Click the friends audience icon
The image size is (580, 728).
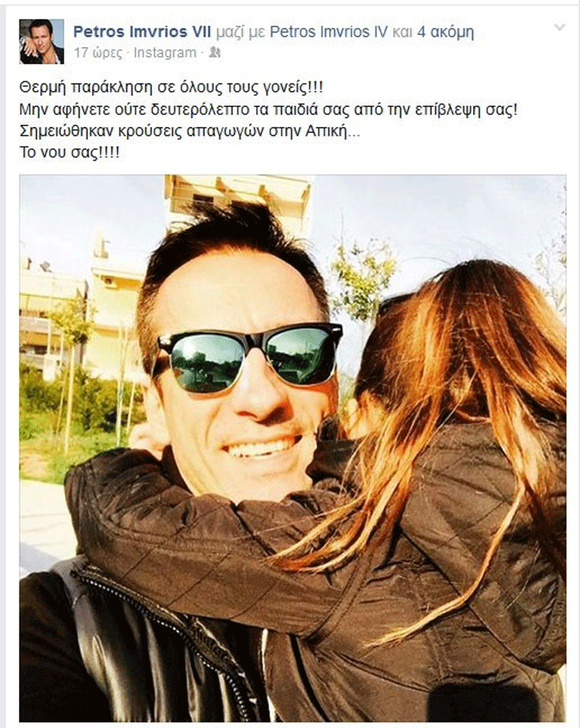click(215, 52)
